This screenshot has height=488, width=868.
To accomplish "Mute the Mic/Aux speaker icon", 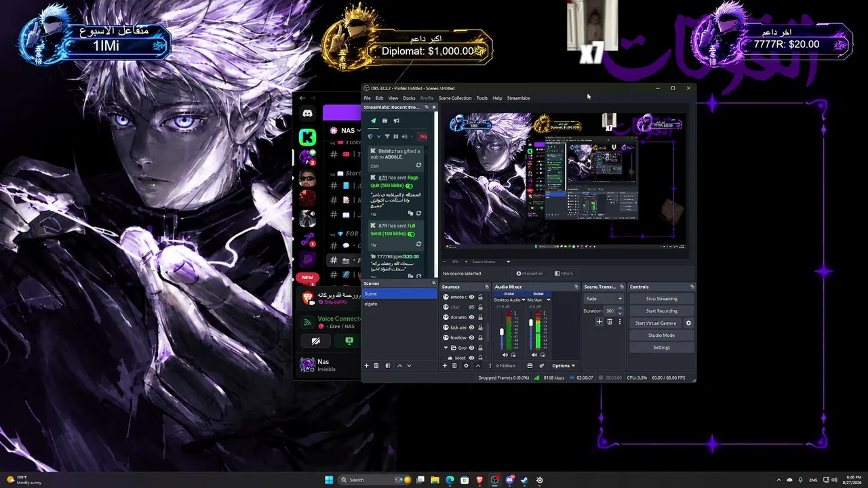I will tap(534, 354).
